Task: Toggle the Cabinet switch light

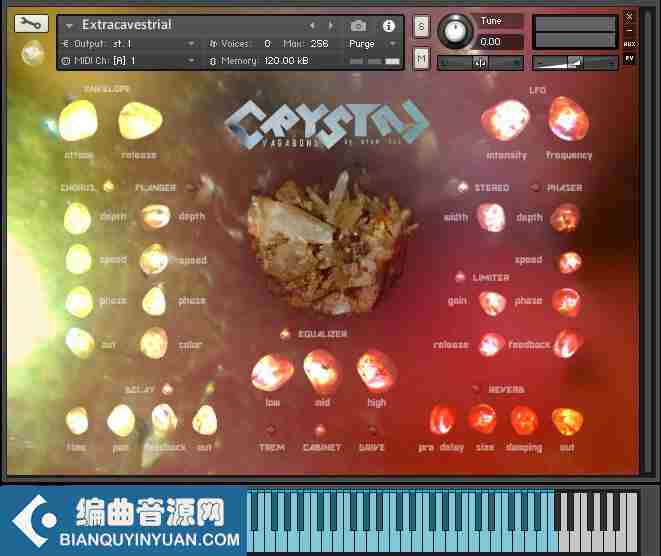Action: point(320,430)
